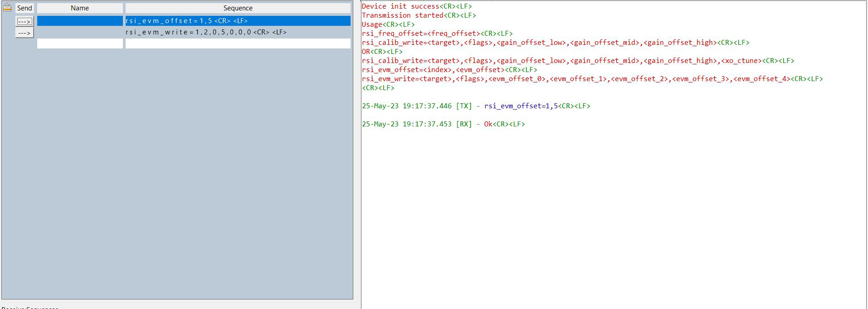Click the Sequence column header
868x309 pixels.
[x=238, y=8]
